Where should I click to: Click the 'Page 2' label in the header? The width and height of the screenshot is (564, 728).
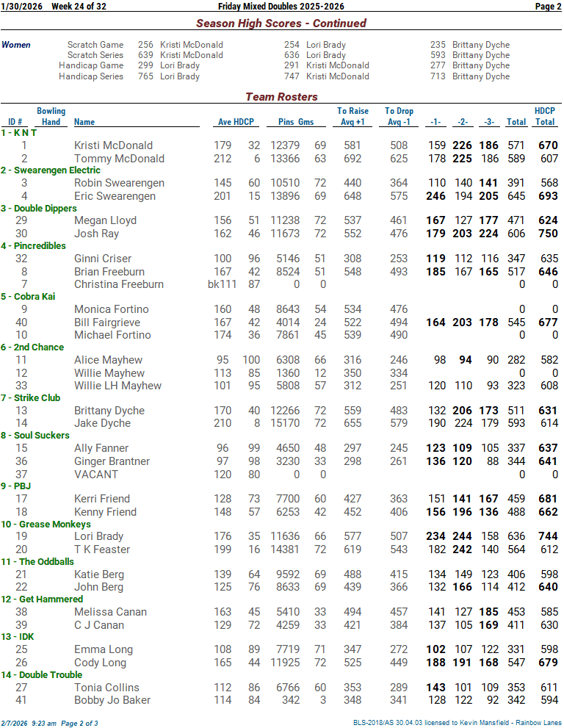[x=547, y=7]
